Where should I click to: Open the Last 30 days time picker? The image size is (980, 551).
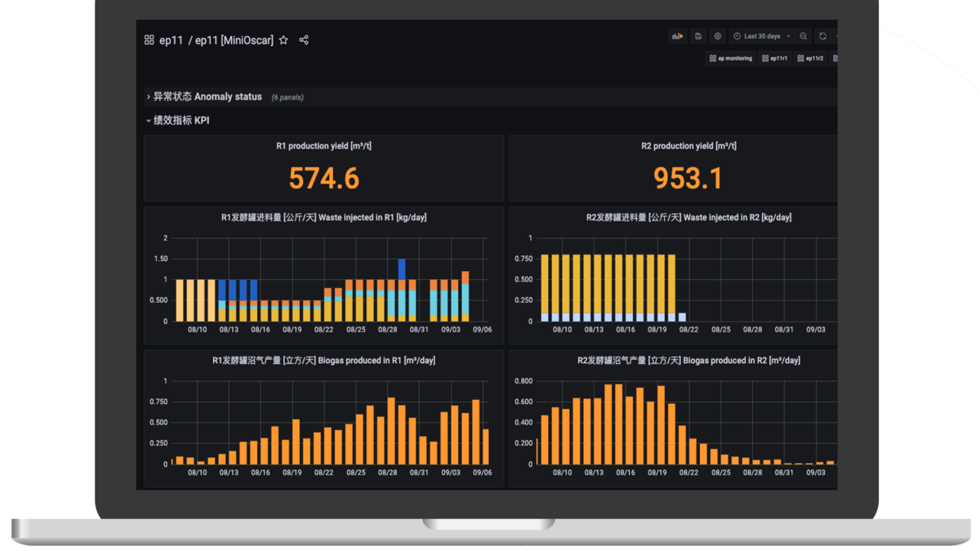762,36
